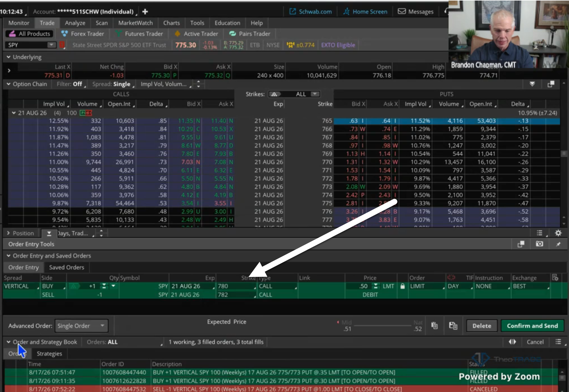Toggle the price lock on the order row
Image resolution: width=569 pixels, height=392 pixels.
pyautogui.click(x=402, y=286)
